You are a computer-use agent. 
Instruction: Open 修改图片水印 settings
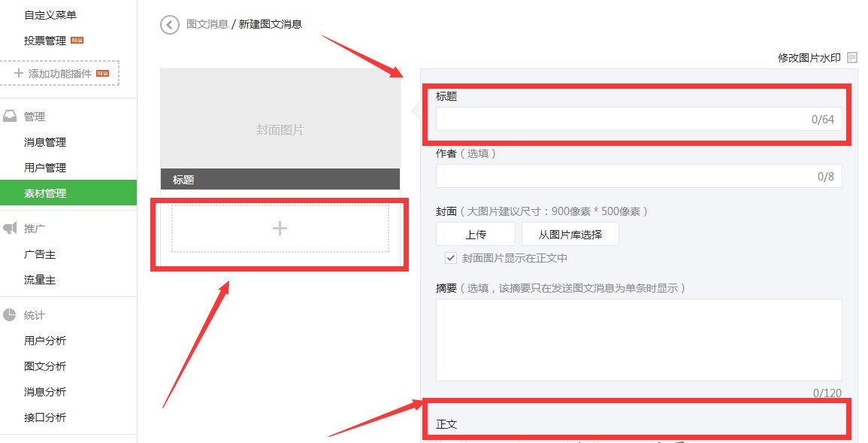tap(806, 56)
